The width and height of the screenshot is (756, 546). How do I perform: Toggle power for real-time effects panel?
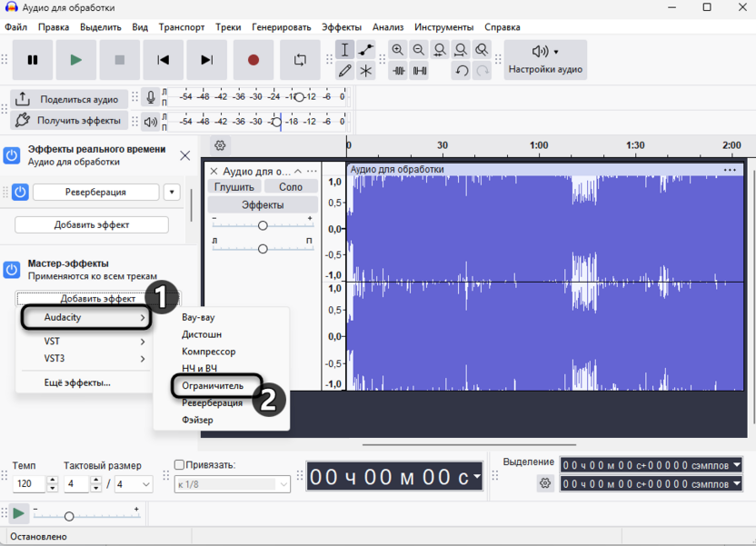[12, 155]
